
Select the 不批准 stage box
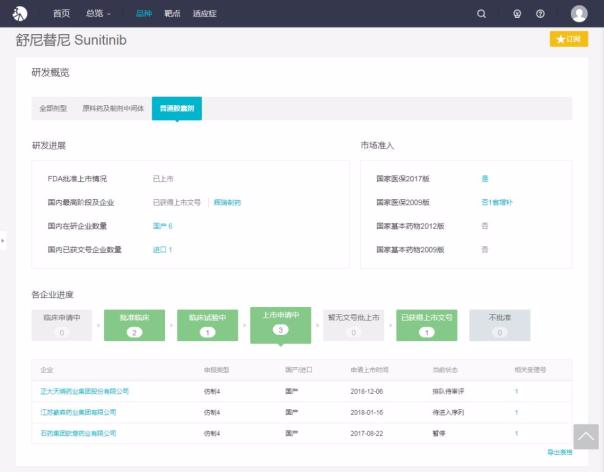point(500,325)
